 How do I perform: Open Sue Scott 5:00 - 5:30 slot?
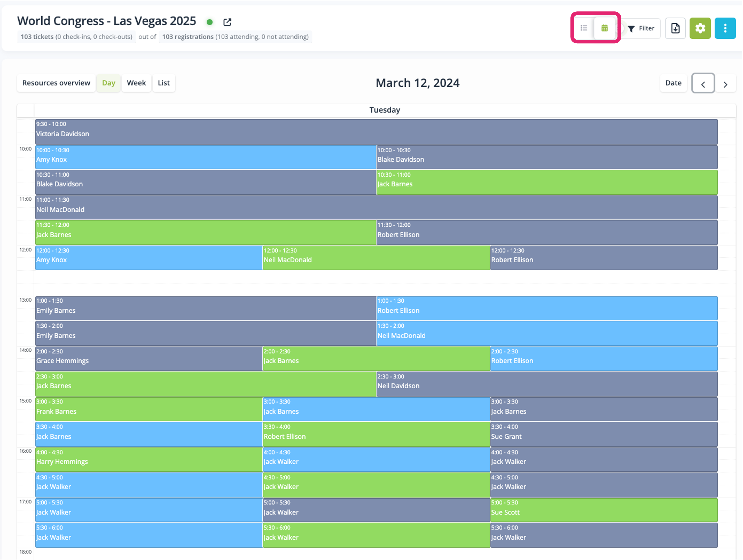[604, 510]
